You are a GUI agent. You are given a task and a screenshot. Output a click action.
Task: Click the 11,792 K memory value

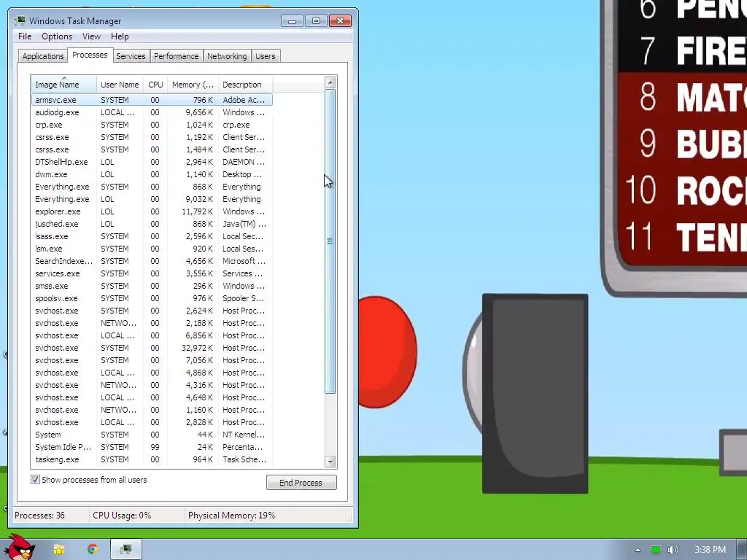tap(197, 211)
